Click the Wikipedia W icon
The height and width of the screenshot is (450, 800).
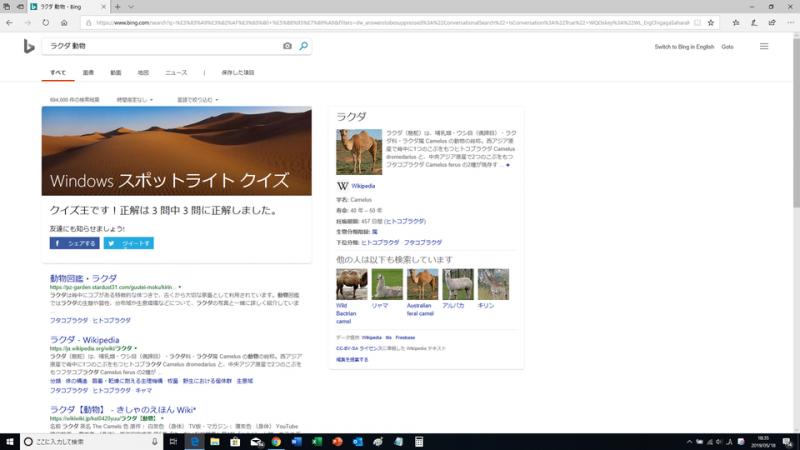click(342, 186)
